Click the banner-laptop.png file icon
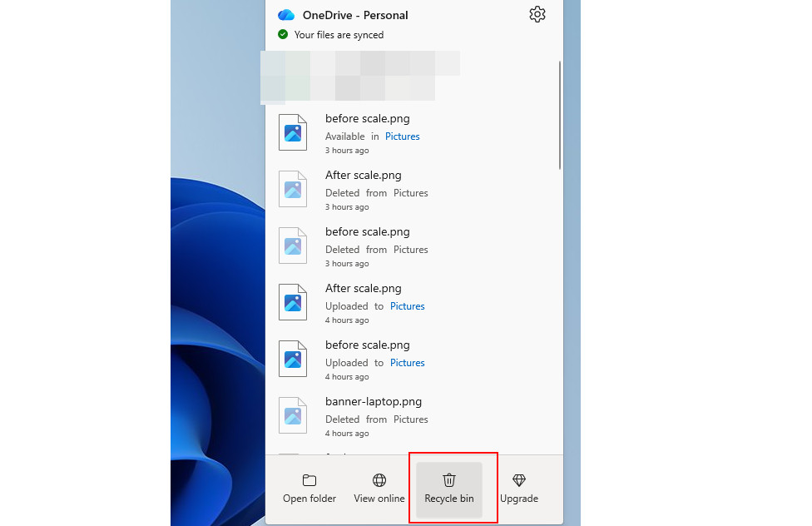 tap(293, 415)
